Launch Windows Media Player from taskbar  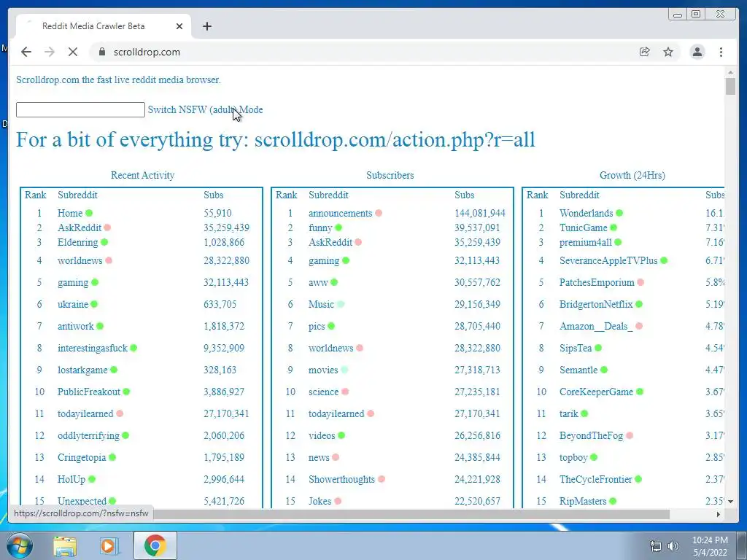click(x=108, y=545)
